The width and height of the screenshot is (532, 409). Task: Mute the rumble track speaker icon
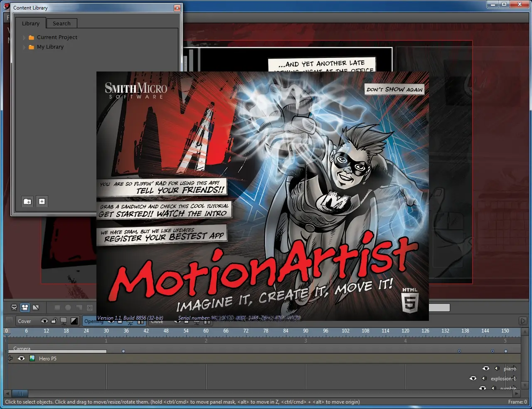(493, 388)
